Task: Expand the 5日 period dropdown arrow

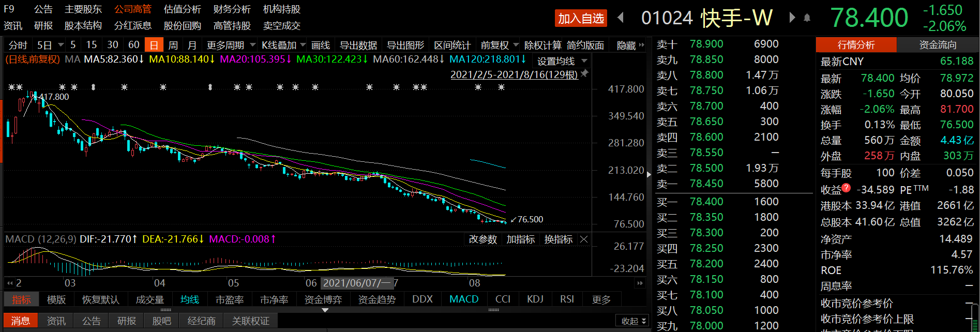Action: (x=61, y=45)
